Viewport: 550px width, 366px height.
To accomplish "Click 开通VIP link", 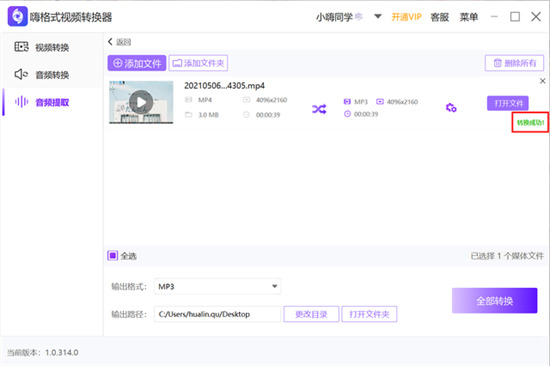I will tap(406, 17).
